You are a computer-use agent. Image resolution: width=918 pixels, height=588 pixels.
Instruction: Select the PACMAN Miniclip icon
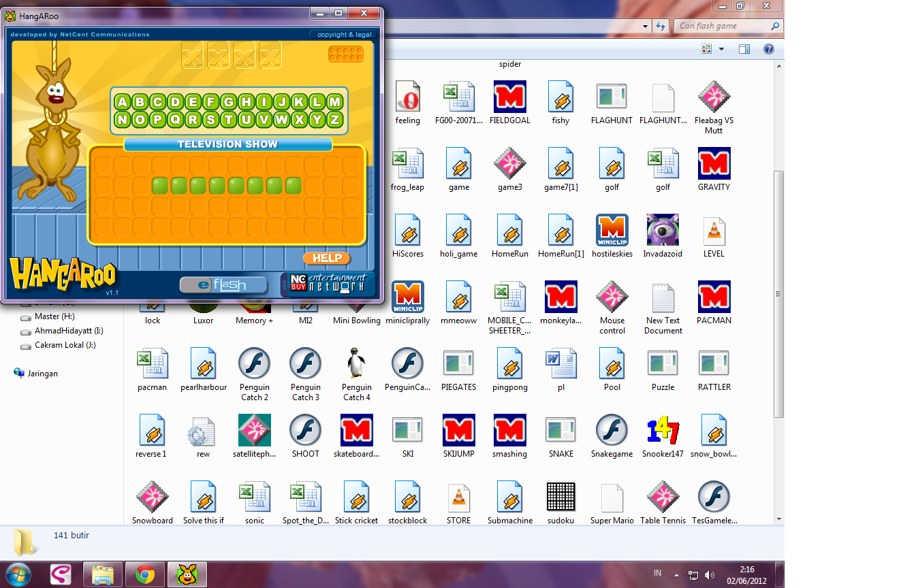[x=714, y=304]
